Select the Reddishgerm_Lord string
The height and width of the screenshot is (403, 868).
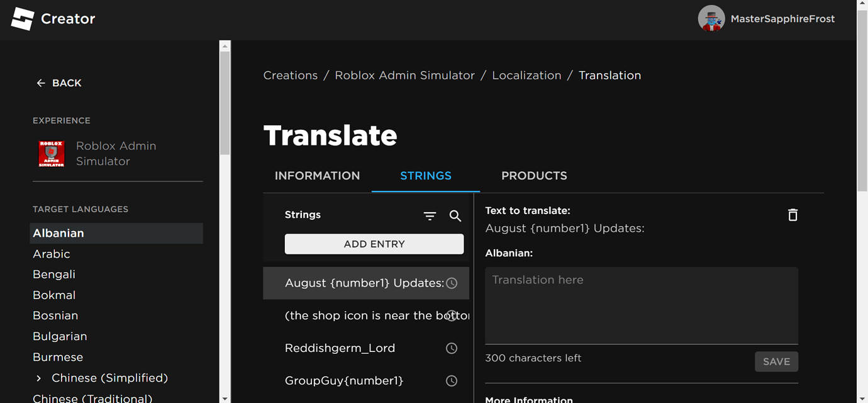(366, 348)
